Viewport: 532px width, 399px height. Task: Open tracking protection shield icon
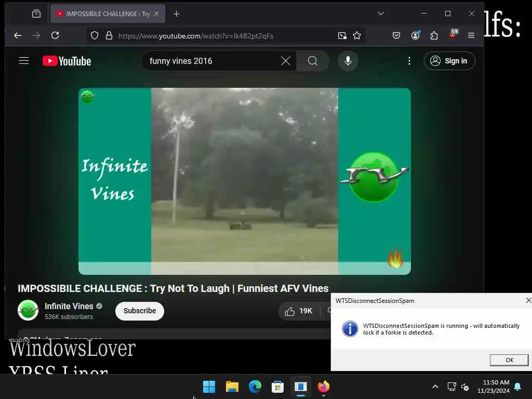(95, 36)
